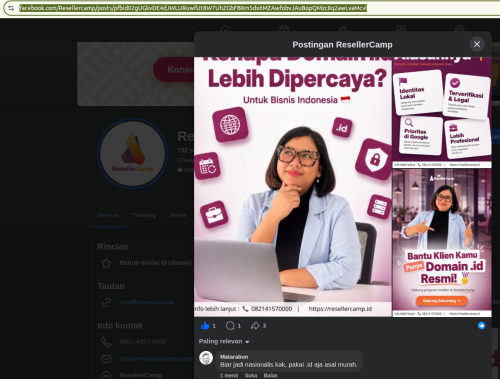Image resolution: width=500 pixels, height=379 pixels.
Task: Open the 'Bantu Klien Kamu' image
Action: pyautogui.click(x=442, y=243)
